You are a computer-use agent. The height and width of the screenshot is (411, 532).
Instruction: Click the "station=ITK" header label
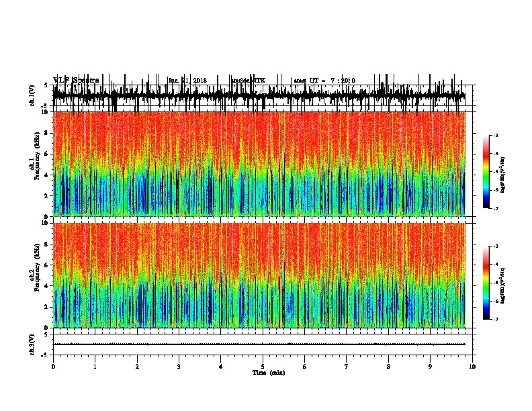coord(249,81)
